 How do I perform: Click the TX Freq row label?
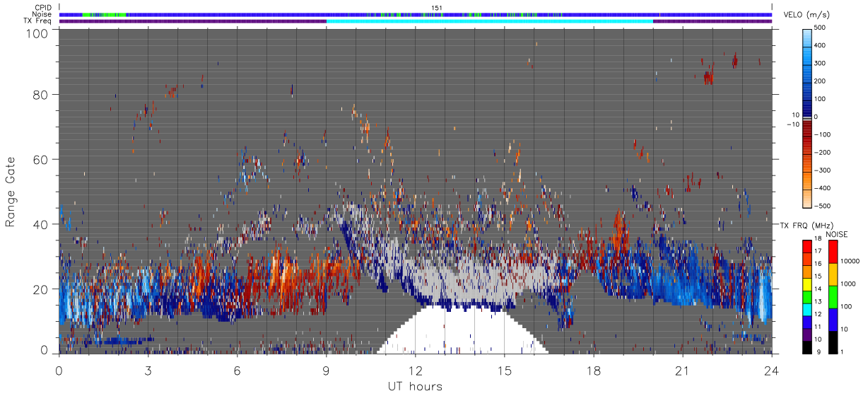[39, 21]
